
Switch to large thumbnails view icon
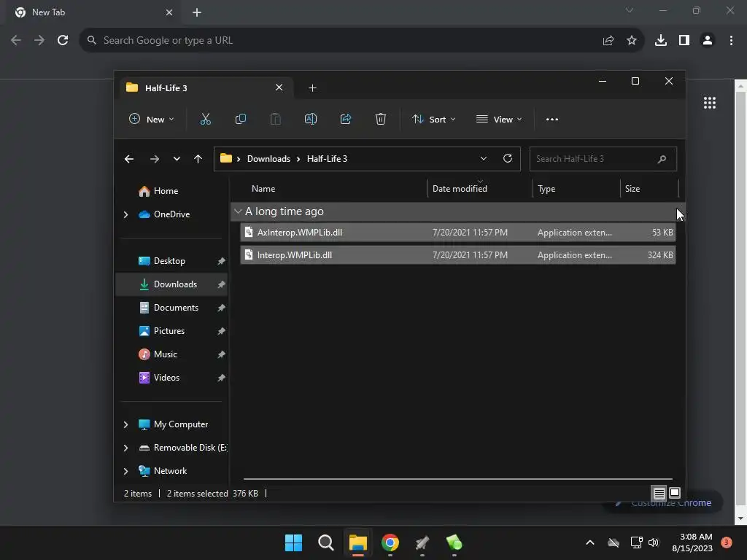tap(675, 493)
